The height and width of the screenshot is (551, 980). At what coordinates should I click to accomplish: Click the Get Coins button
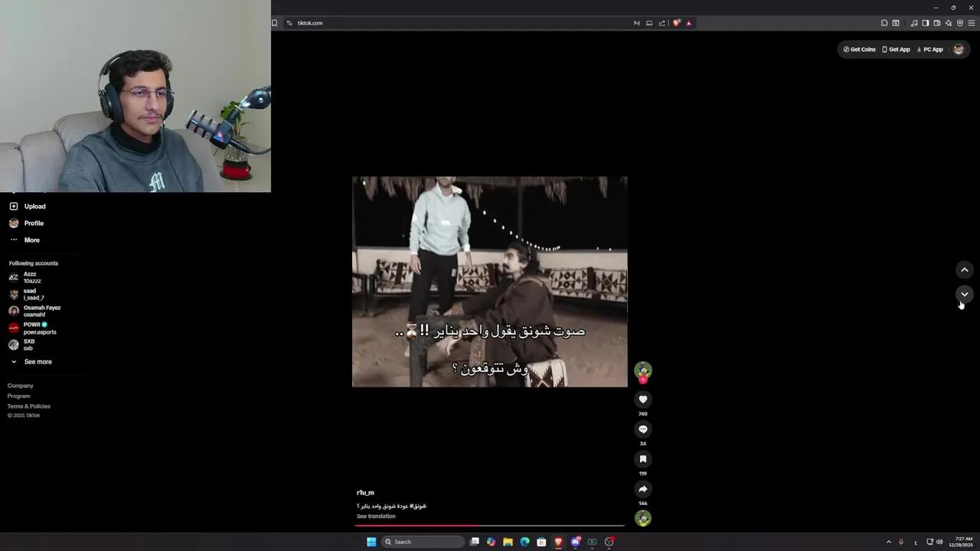click(x=859, y=50)
